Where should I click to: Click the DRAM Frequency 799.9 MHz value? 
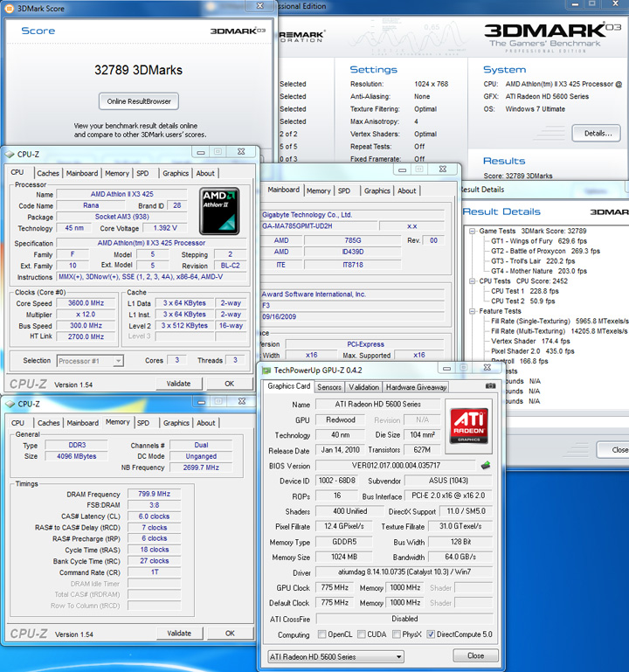click(154, 494)
